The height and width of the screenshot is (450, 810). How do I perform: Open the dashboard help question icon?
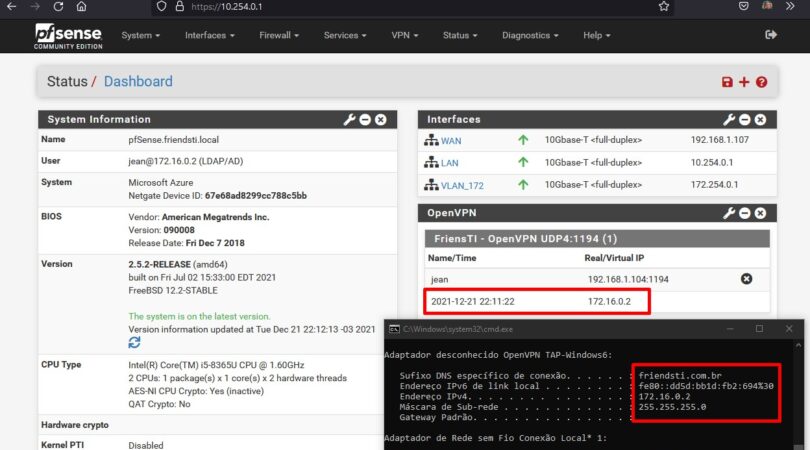(762, 82)
